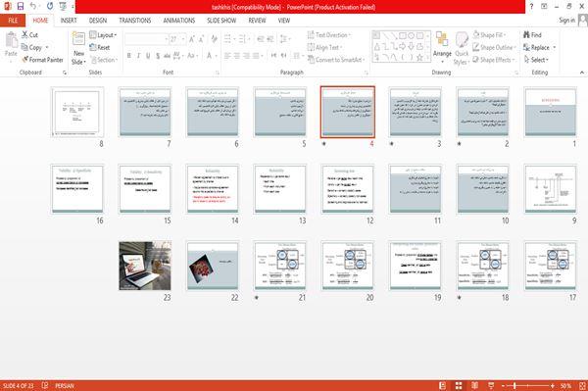The width and height of the screenshot is (588, 391).
Task: Click the Cut scissors button
Action: (29, 35)
